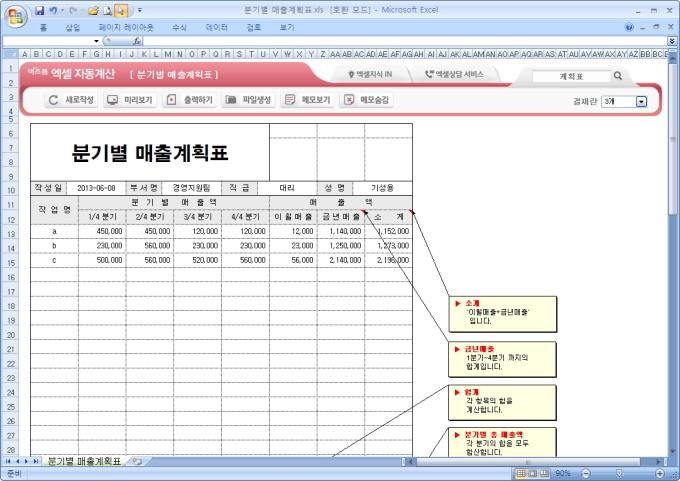Click the Save icon in quick access toolbar
This screenshot has height=481, width=680.
[40, 9]
